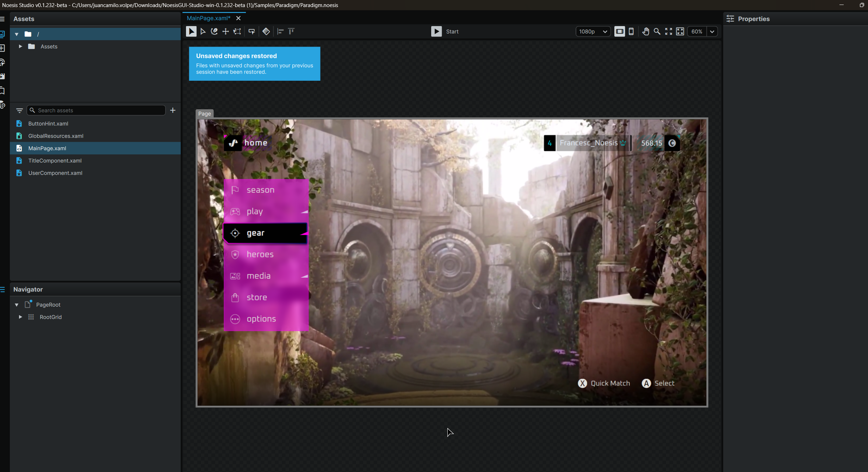Select the magnifier zoom tool
The height and width of the screenshot is (472, 868).
(x=657, y=31)
